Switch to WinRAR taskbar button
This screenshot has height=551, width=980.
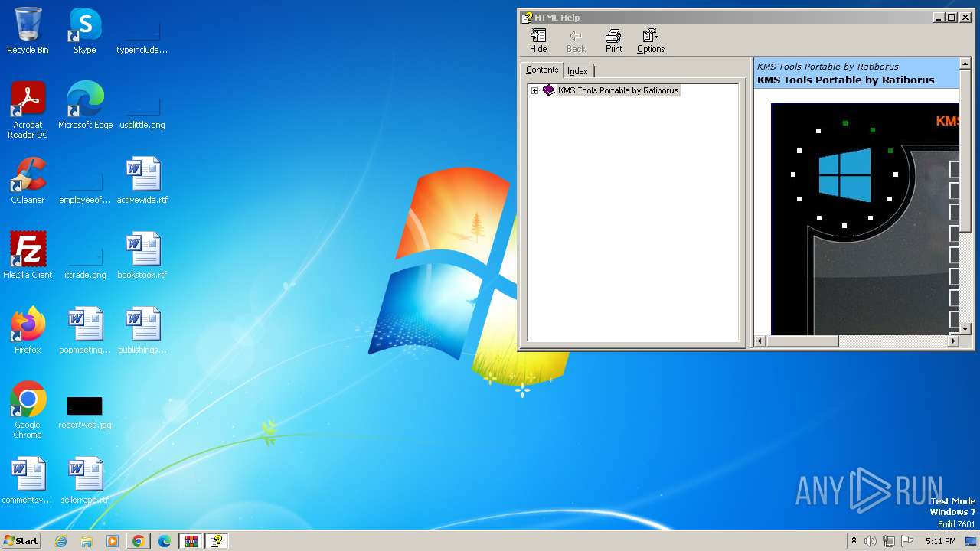click(191, 541)
